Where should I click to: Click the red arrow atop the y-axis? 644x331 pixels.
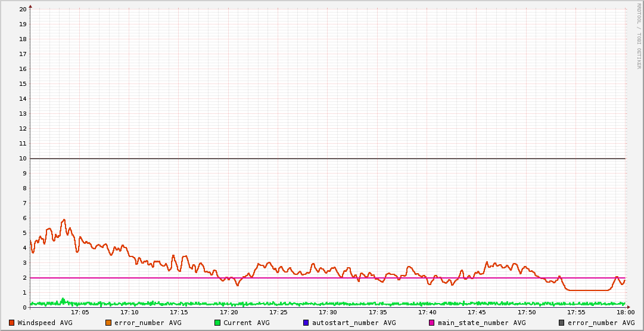coord(30,6)
